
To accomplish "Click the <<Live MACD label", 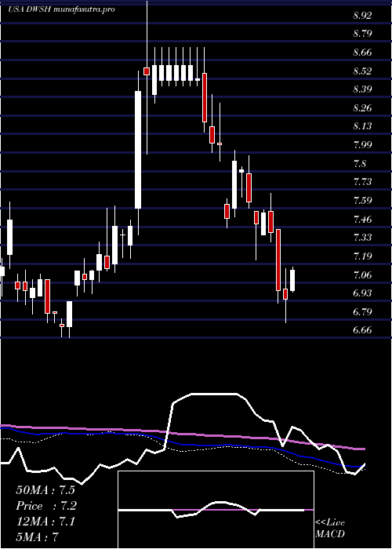I will (x=330, y=529).
